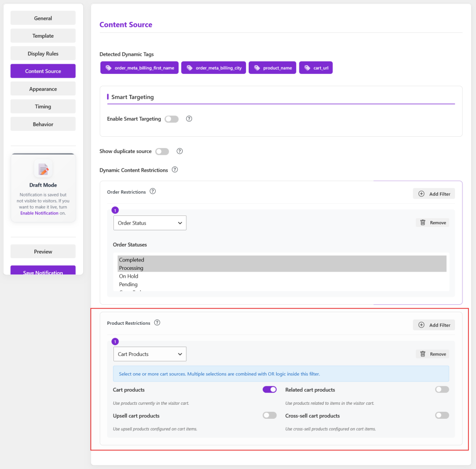Click the product_name tag icon

click(x=257, y=68)
